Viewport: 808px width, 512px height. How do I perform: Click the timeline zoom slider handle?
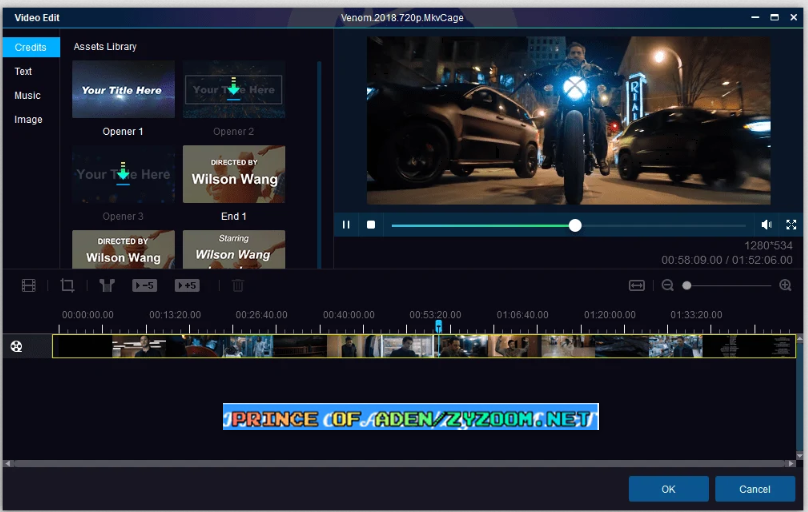686,285
